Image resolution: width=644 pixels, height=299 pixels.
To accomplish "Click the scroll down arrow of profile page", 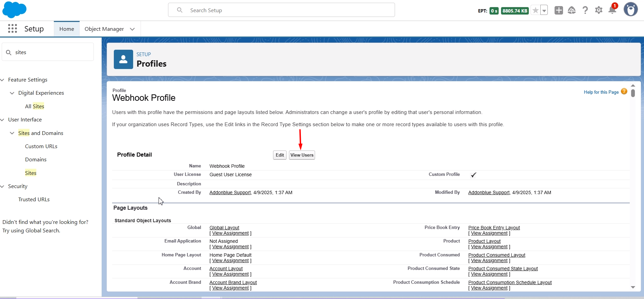I will (633, 287).
